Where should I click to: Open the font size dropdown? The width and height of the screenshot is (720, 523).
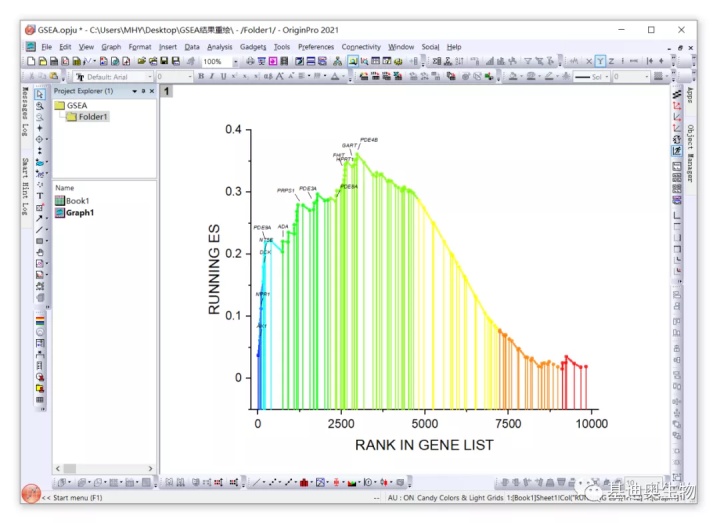pos(190,77)
